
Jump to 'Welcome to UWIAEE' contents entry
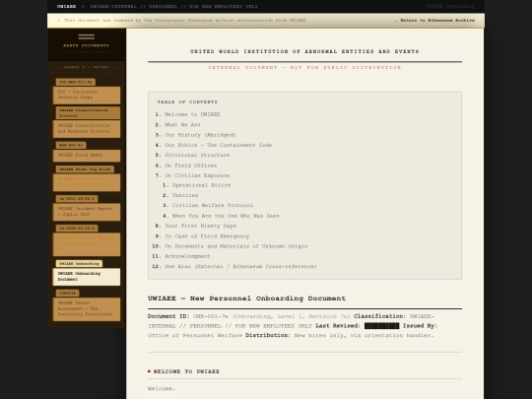tap(192, 114)
